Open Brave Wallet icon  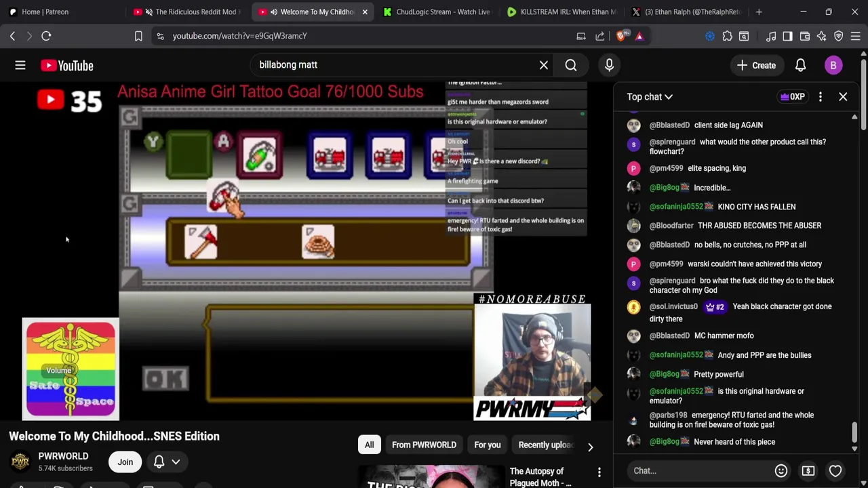(805, 36)
